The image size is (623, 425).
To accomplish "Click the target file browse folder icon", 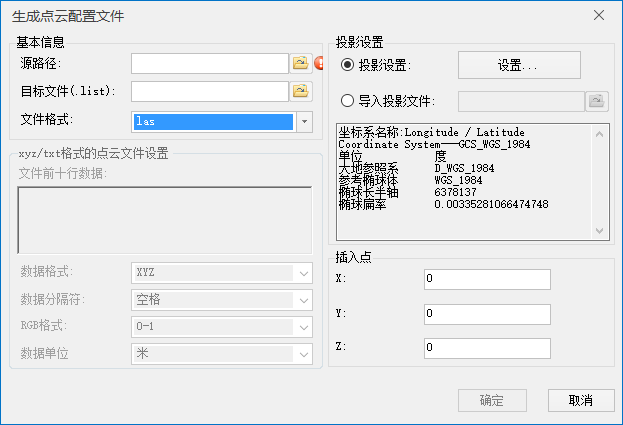I will (299, 92).
